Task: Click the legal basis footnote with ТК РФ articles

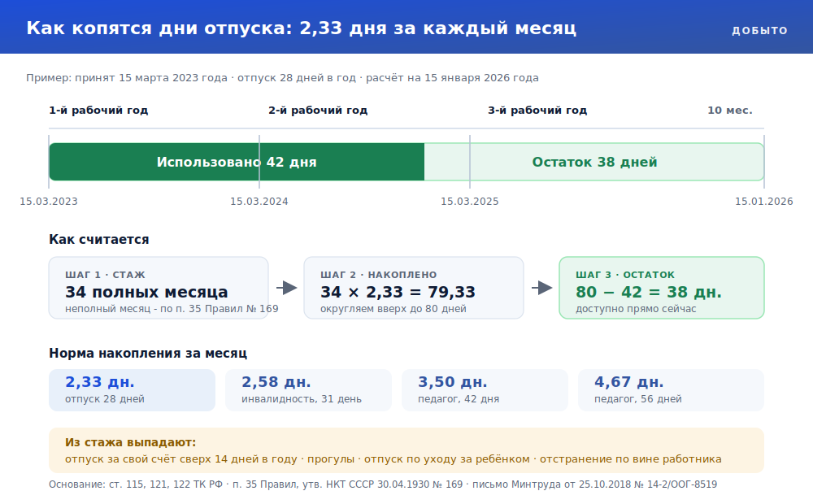Action: point(383,484)
